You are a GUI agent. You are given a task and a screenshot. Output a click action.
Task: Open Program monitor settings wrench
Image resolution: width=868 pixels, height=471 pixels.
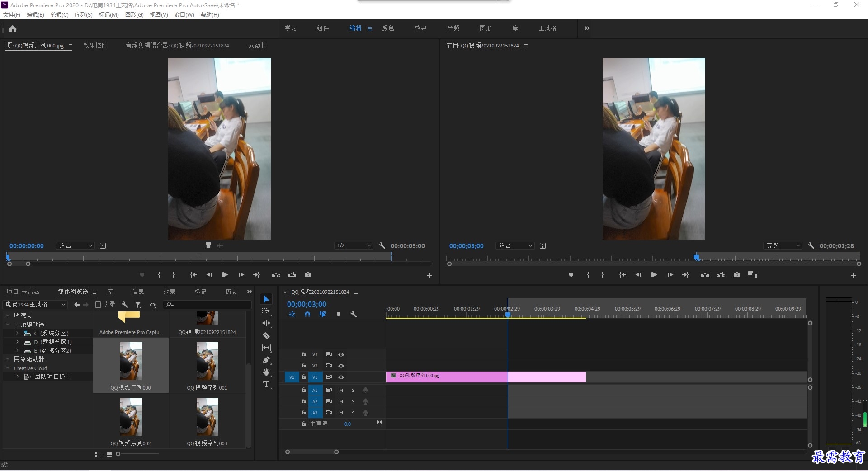(x=811, y=246)
